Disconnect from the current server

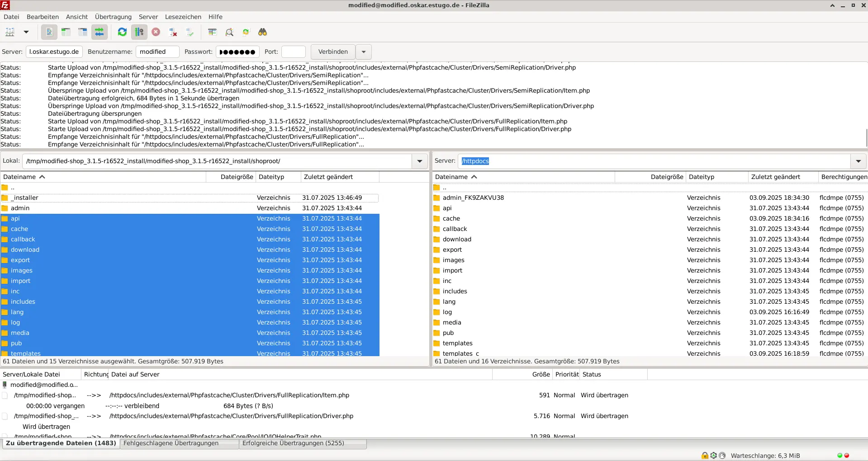click(x=173, y=32)
